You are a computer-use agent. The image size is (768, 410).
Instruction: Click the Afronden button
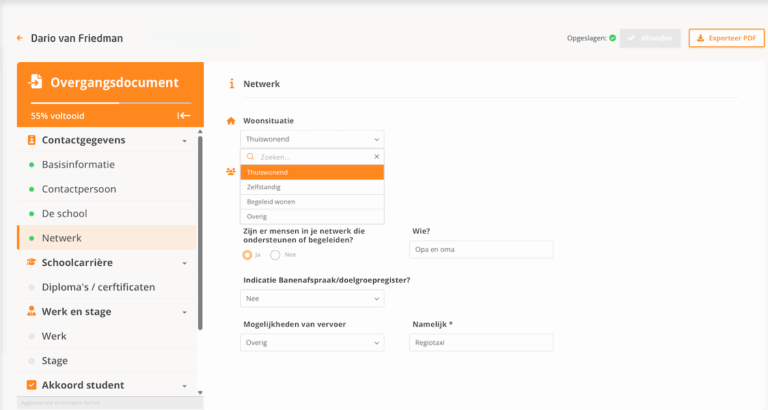[650, 39]
